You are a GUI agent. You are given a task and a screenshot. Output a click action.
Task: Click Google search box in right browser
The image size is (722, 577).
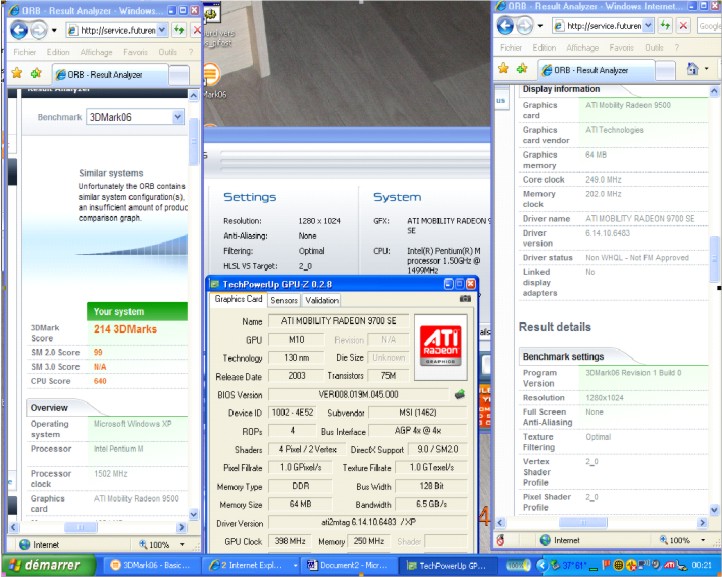pos(710,26)
